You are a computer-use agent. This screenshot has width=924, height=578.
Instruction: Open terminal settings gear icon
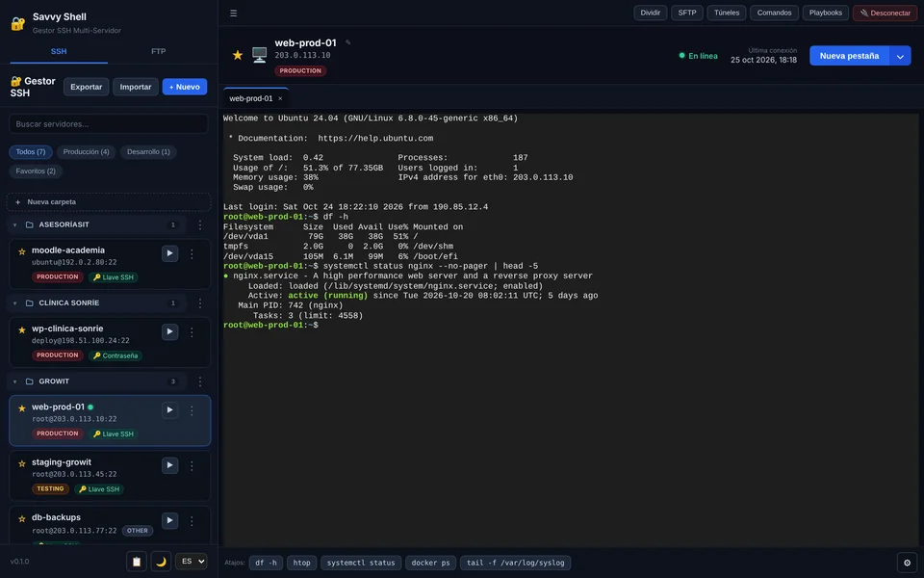click(907, 563)
